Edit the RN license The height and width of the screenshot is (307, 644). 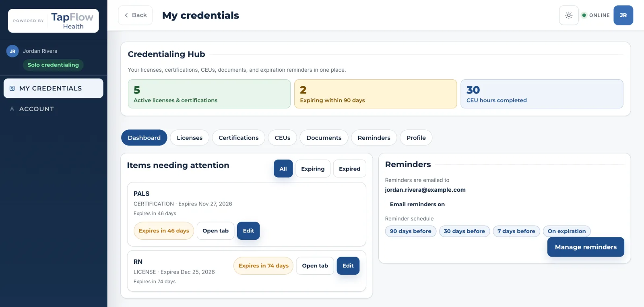tap(348, 266)
